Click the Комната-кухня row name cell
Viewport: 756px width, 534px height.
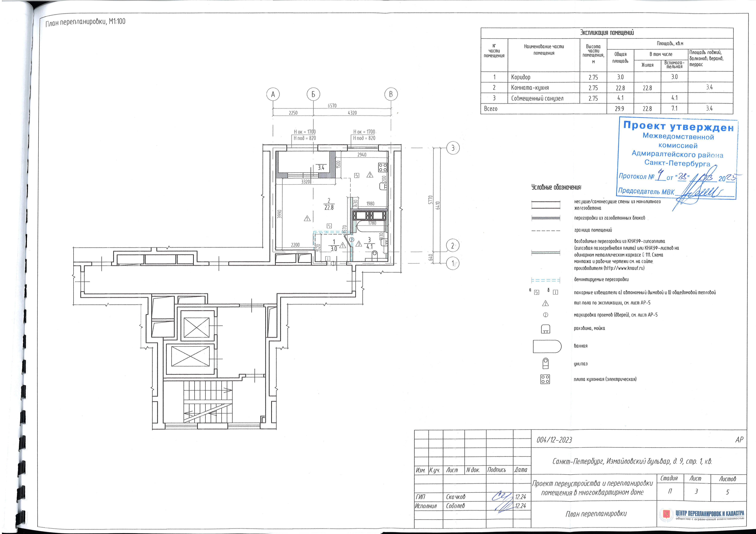tap(544, 88)
